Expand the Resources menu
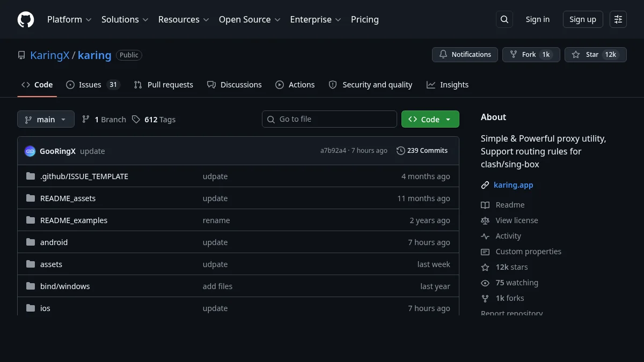The height and width of the screenshot is (362, 644). 183,19
